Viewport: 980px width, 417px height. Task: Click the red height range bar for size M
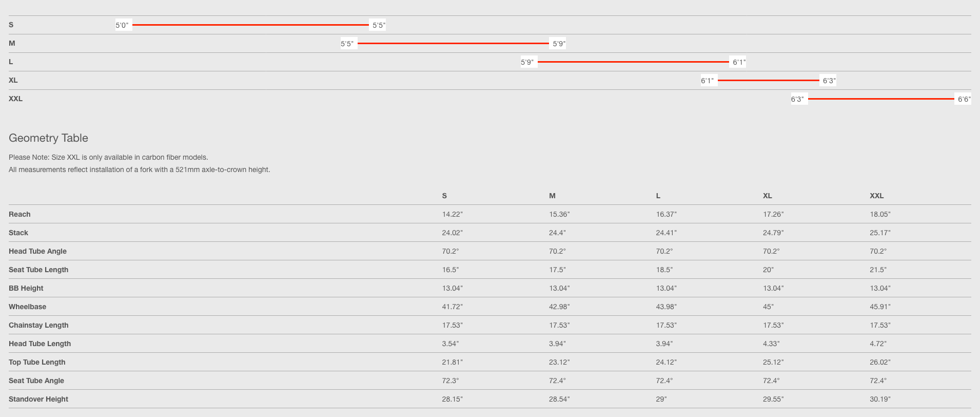click(x=453, y=44)
